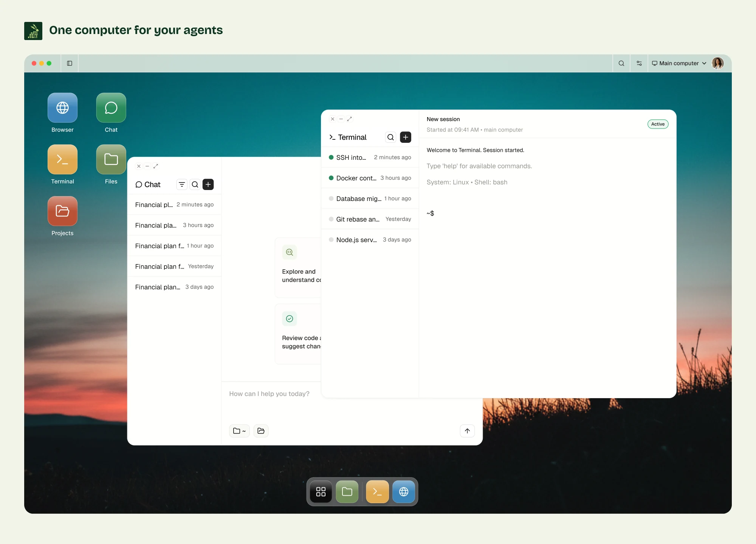Search sessions in the Terminal window
This screenshot has width=756, height=544.
pos(391,137)
